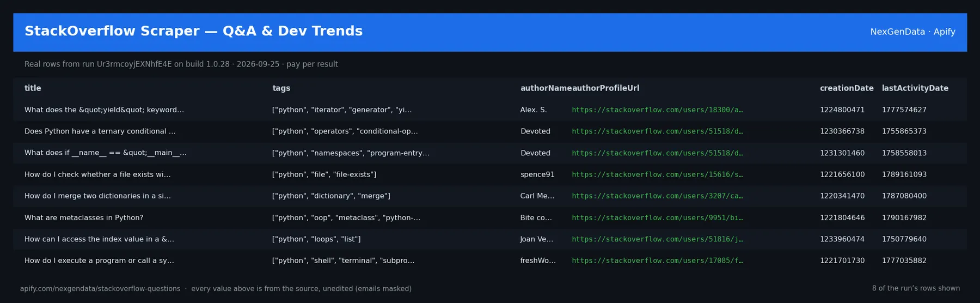Click the tags column header
Screen dimensions: 980x303
(281, 88)
